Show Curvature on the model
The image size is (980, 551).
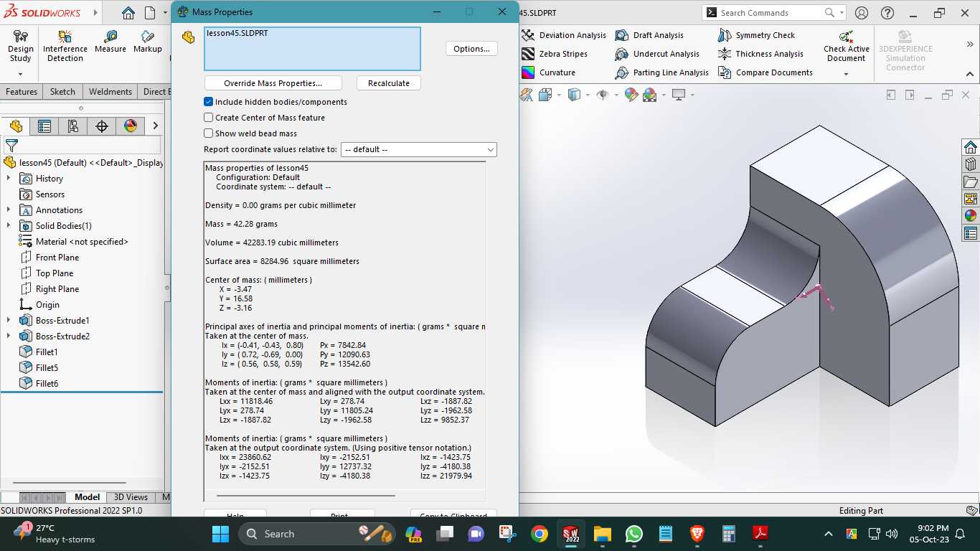click(548, 72)
